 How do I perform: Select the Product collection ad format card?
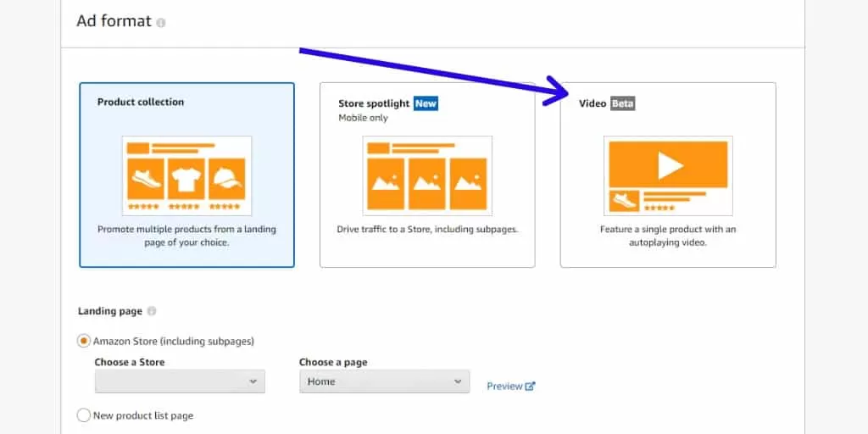pos(186,175)
